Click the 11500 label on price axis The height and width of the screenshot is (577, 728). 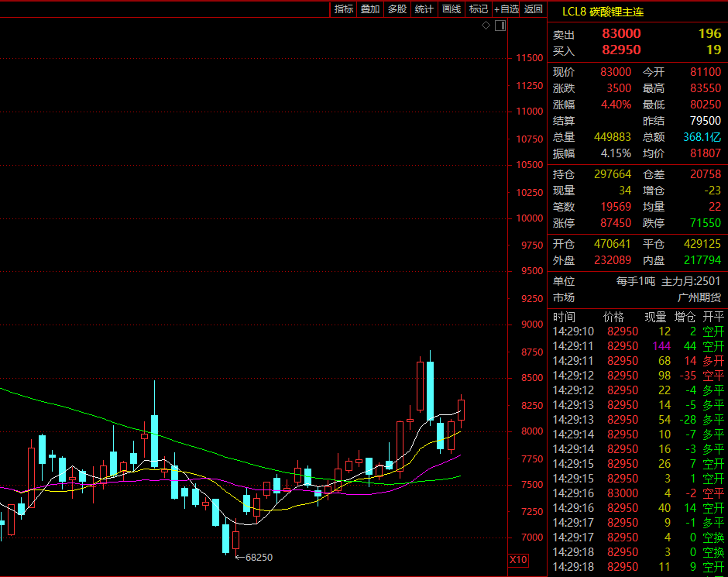530,58
